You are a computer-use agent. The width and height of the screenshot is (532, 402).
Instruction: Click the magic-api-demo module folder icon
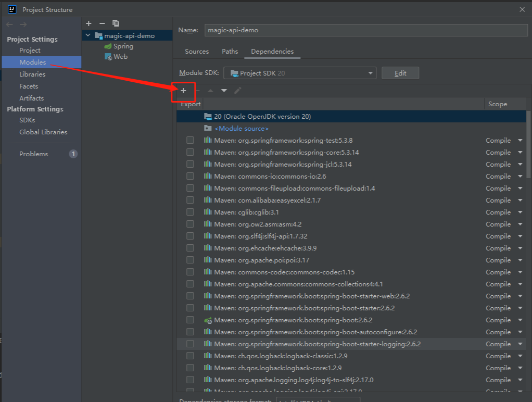coord(98,35)
